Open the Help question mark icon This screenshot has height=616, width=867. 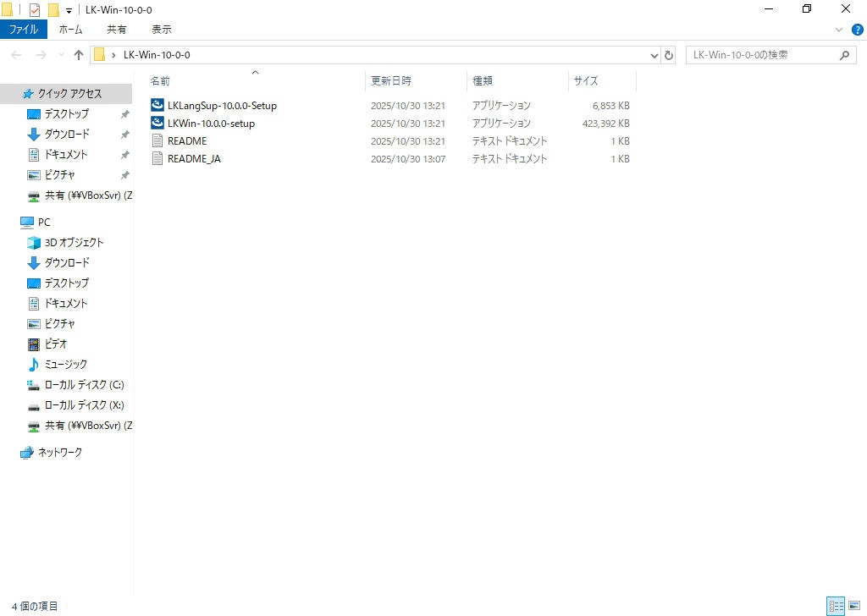(856, 30)
